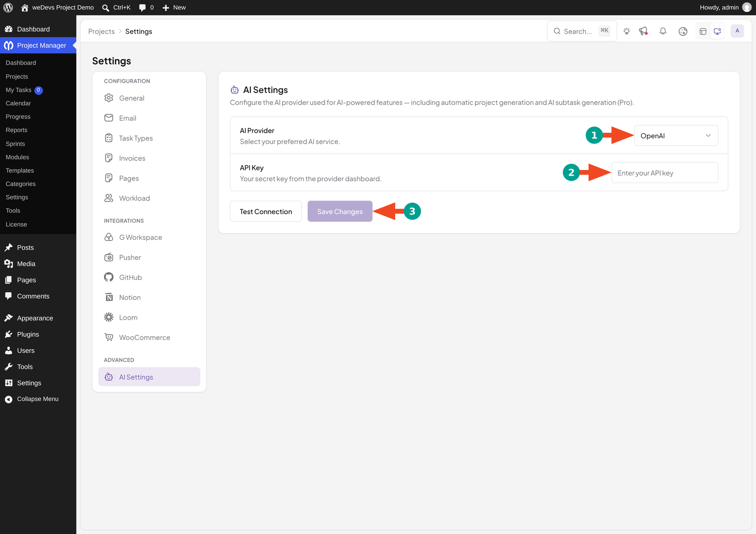
Task: Open Media library menu
Action: pos(38,264)
